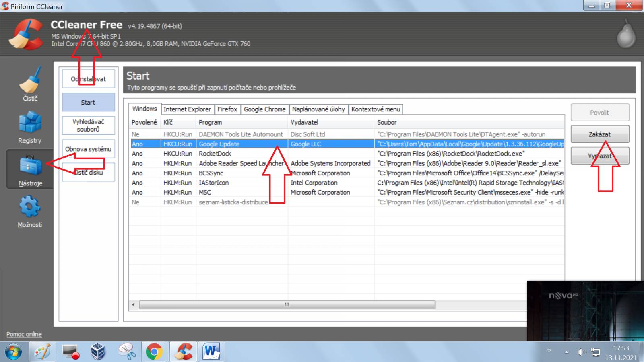Switch to the Internet Explorer tab

(187, 109)
